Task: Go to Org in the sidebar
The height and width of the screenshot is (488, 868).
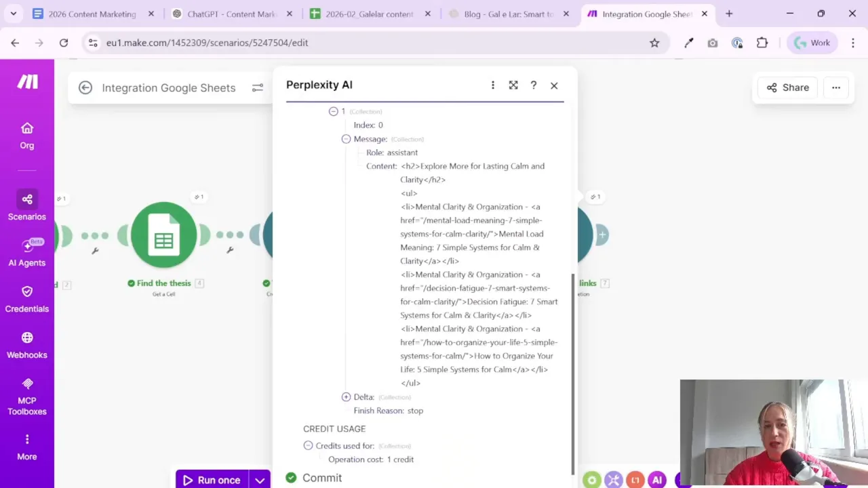Action: click(27, 136)
